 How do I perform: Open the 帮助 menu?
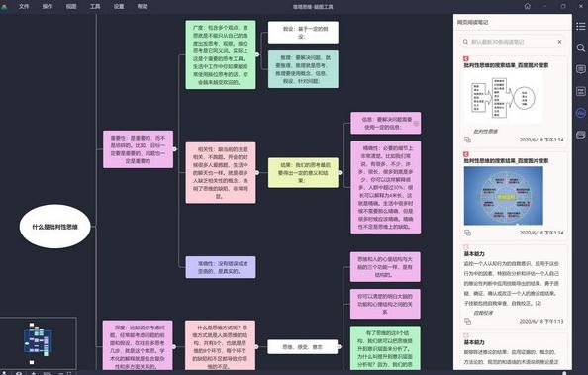(143, 6)
